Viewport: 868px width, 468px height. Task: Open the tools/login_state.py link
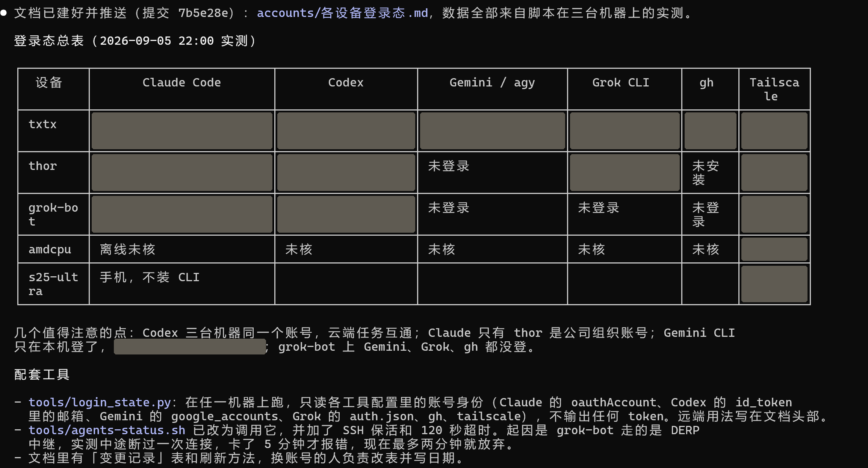point(100,403)
